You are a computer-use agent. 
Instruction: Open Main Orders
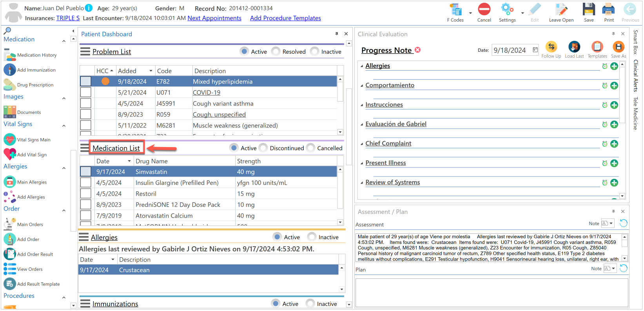[24, 224]
